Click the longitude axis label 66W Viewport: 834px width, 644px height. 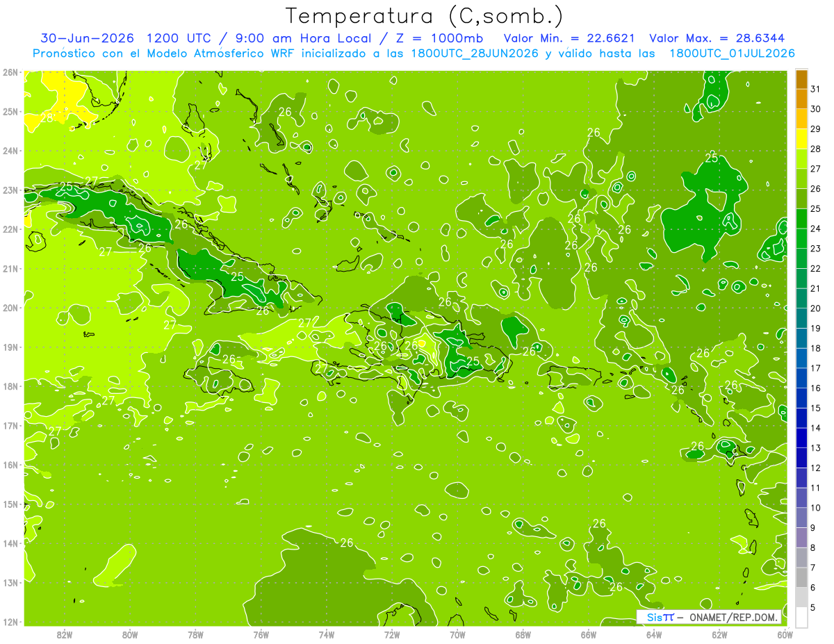(589, 634)
